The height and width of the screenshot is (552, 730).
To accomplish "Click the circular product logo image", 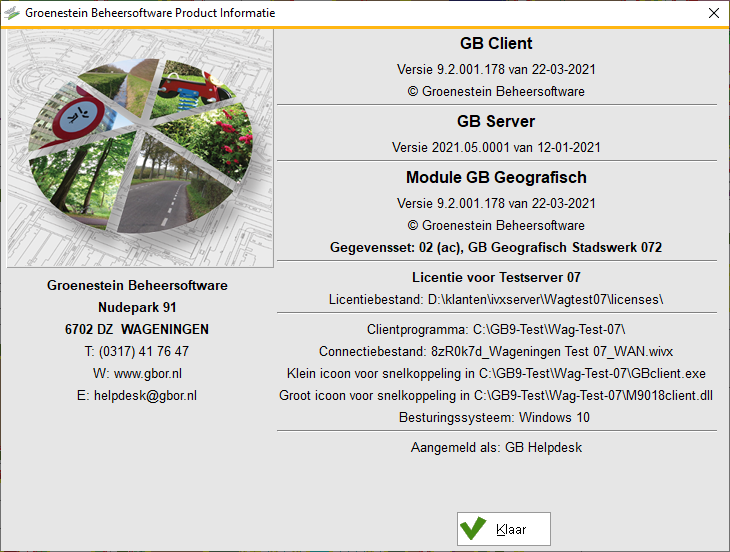I will [140, 148].
